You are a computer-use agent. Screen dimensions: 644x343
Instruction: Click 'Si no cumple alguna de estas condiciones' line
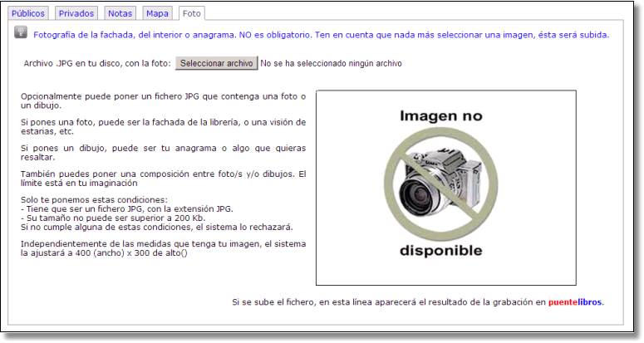pyautogui.click(x=157, y=227)
